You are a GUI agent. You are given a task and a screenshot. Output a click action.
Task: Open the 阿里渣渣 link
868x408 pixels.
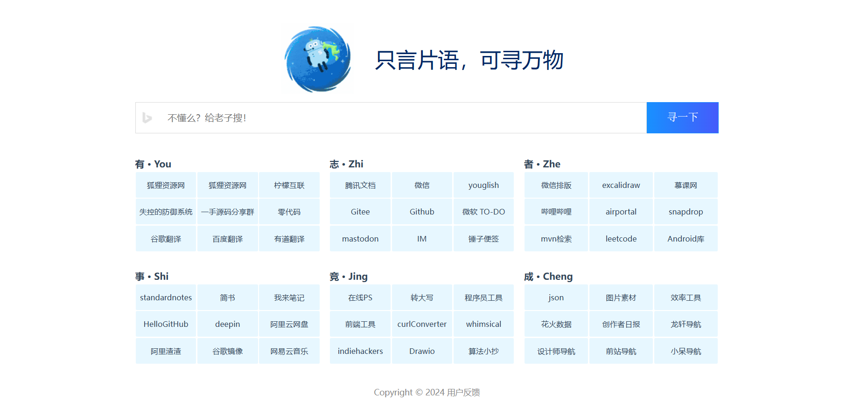pyautogui.click(x=166, y=351)
